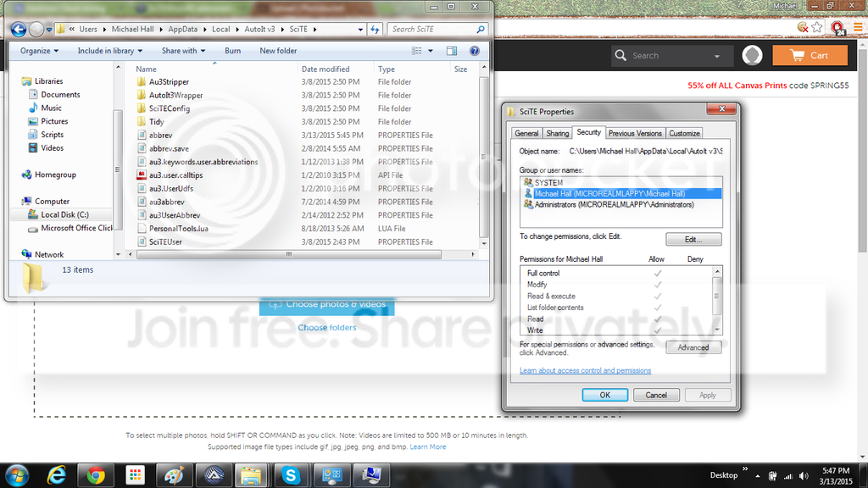Click the shopping cart icon
The height and width of the screenshot is (488, 868).
[x=798, y=55]
